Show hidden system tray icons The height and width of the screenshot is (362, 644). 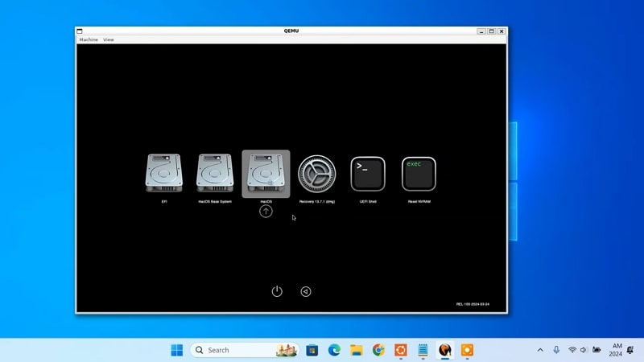(540, 350)
